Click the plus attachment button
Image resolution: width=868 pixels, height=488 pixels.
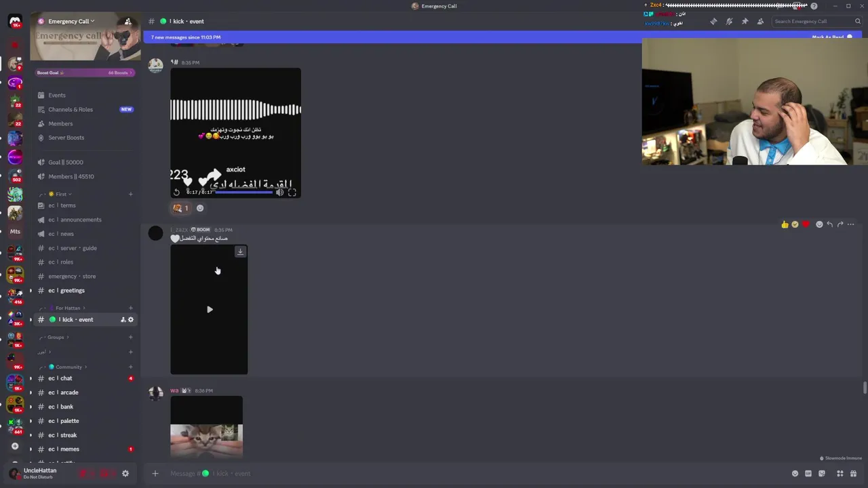155,473
